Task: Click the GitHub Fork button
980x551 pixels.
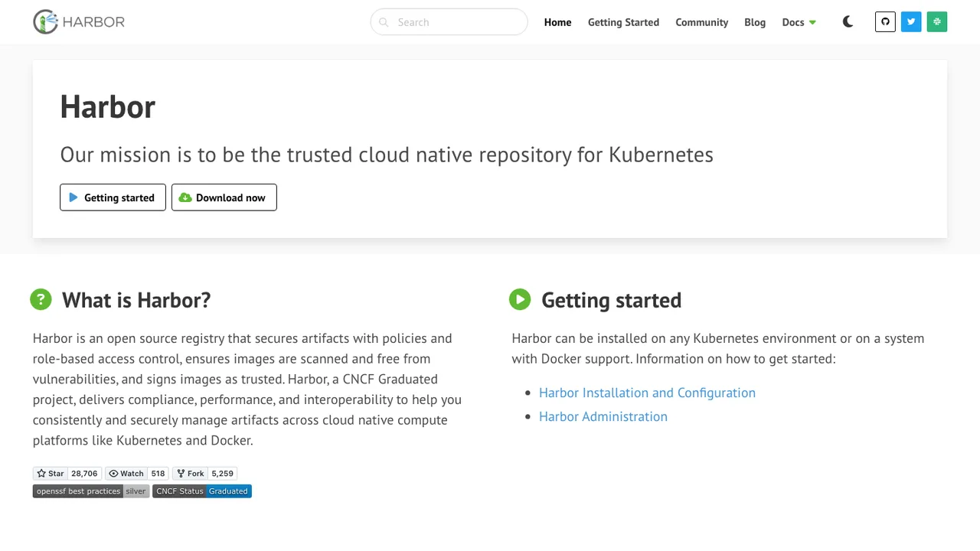Action: click(x=190, y=473)
